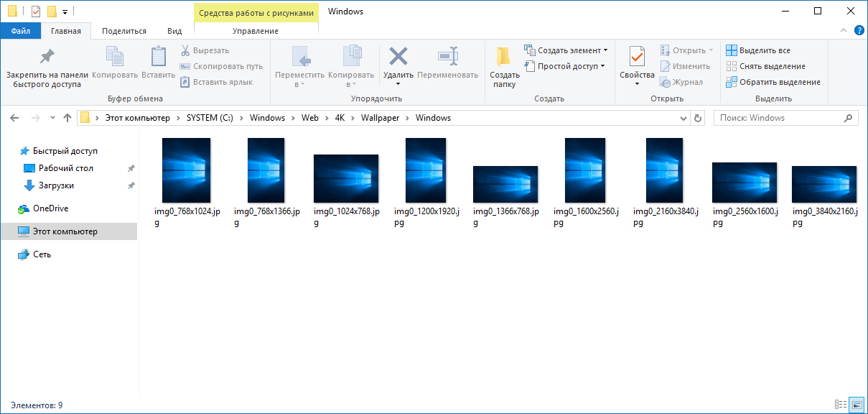The height and width of the screenshot is (414, 868).
Task: Select the img0_768x1024.jpg thumbnail
Action: pyautogui.click(x=186, y=170)
